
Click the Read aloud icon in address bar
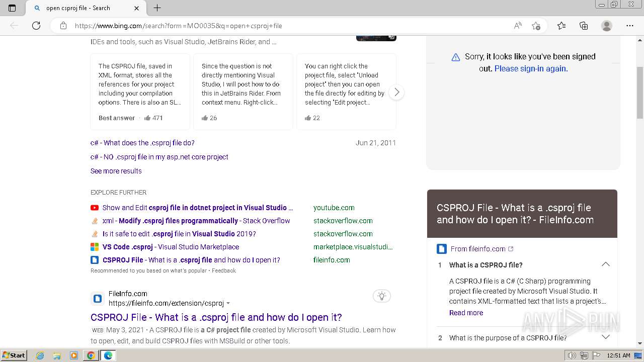click(x=518, y=26)
